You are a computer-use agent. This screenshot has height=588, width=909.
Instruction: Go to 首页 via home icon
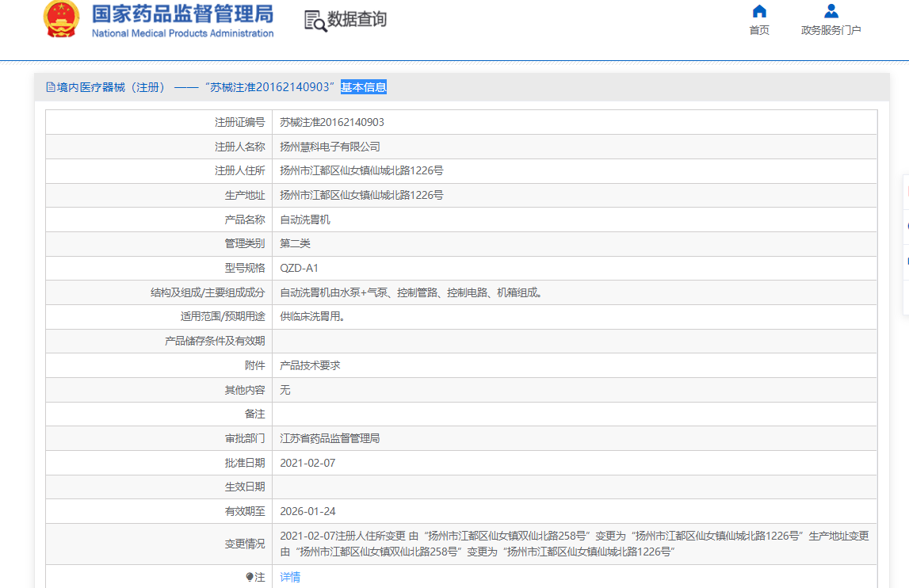coord(759,11)
